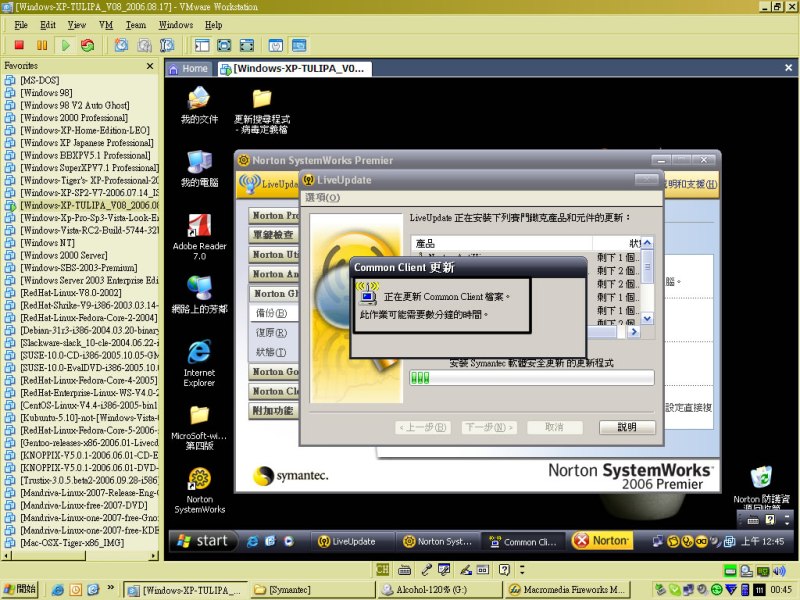Image resolution: width=800 pixels, height=600 pixels.
Task: Select [Mac-OSX-Tiger-x86_IMG] favorite
Action: pyautogui.click(x=72, y=542)
